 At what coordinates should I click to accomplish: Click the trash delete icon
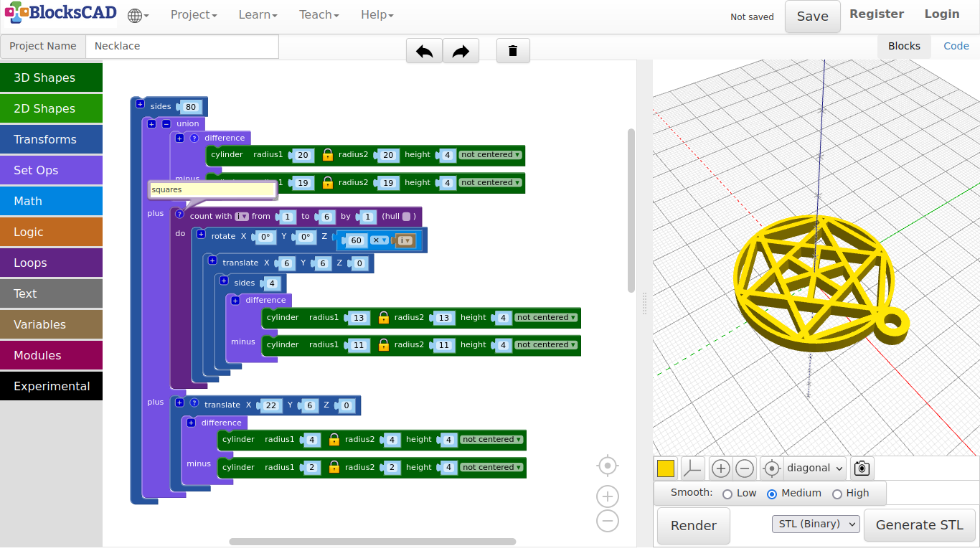[x=513, y=51]
